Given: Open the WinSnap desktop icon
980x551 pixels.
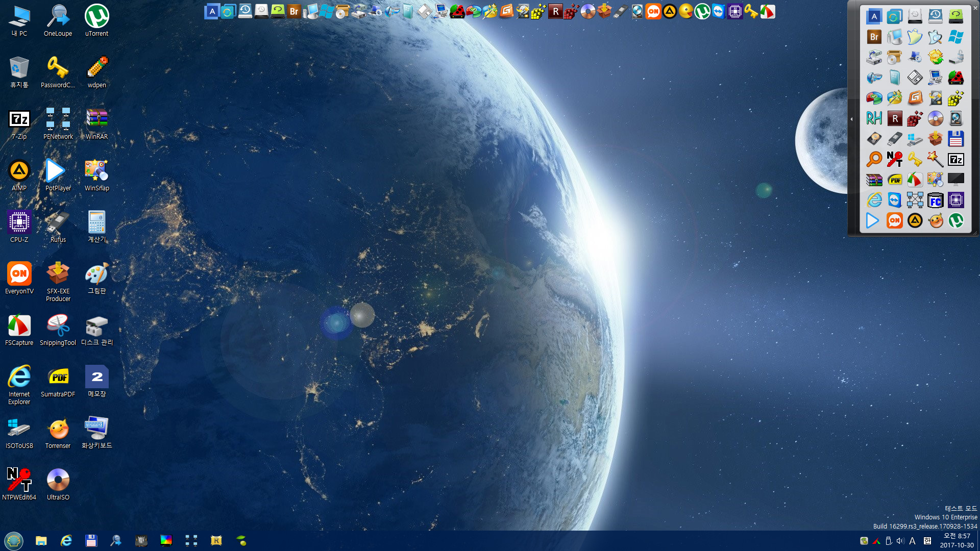Looking at the screenshot, I should point(96,176).
